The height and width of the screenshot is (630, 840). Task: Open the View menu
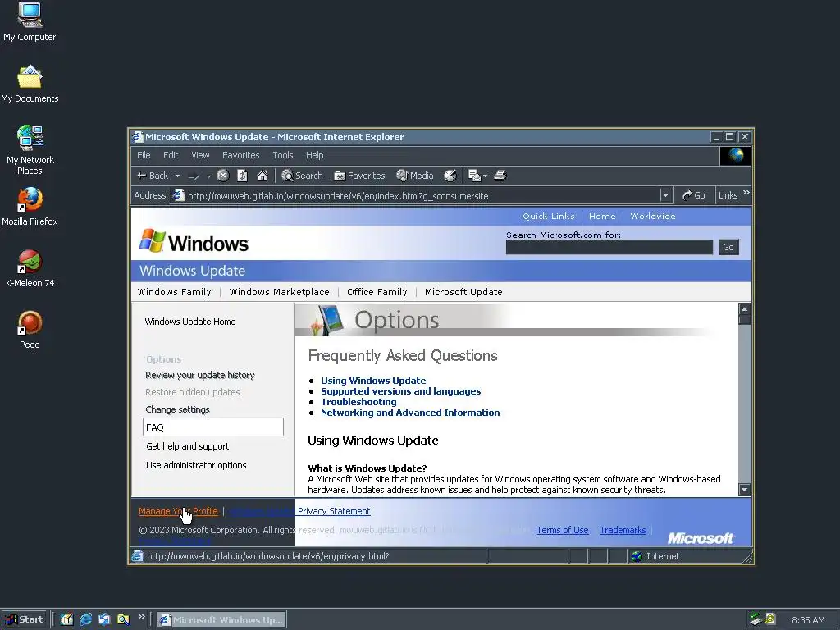coord(200,155)
